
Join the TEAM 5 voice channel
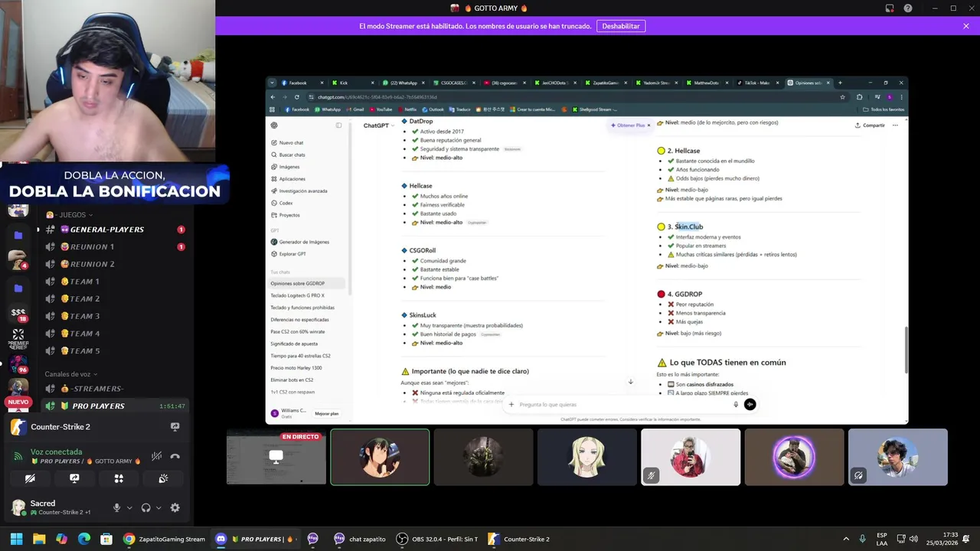[113, 350]
